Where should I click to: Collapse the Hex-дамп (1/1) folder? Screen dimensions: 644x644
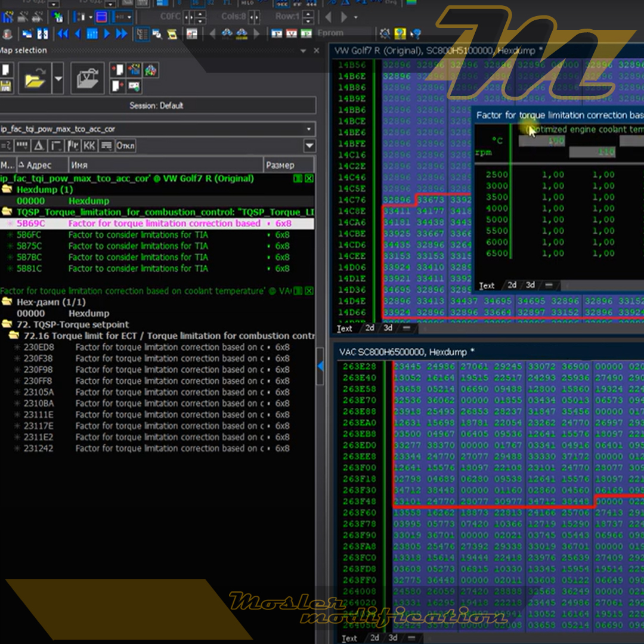(x=7, y=302)
